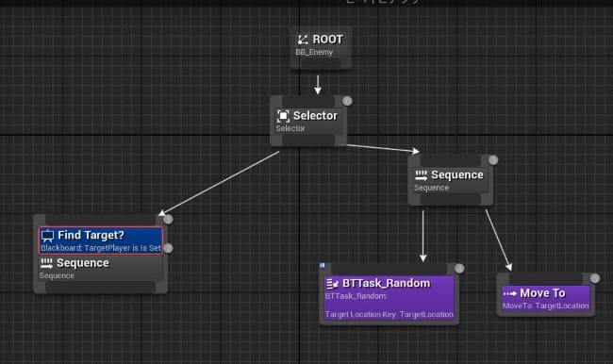Viewport: 613px width, 364px height.
Task: Click the Move To arrow icon
Action: (510, 293)
